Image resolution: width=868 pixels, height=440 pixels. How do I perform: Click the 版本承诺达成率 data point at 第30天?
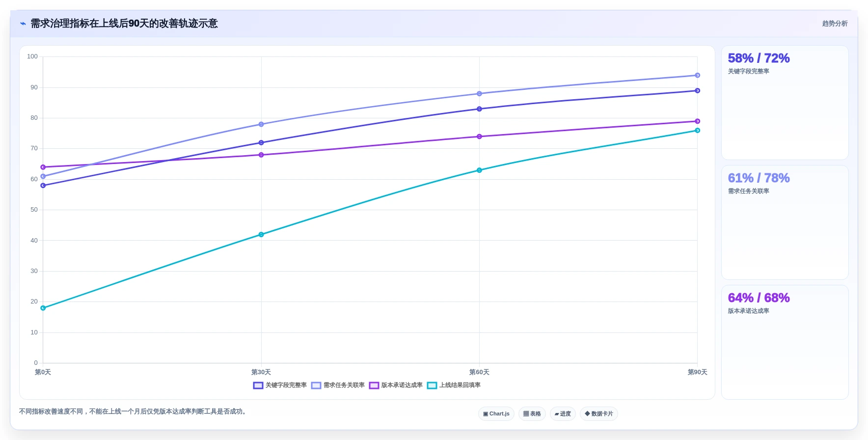[261, 155]
